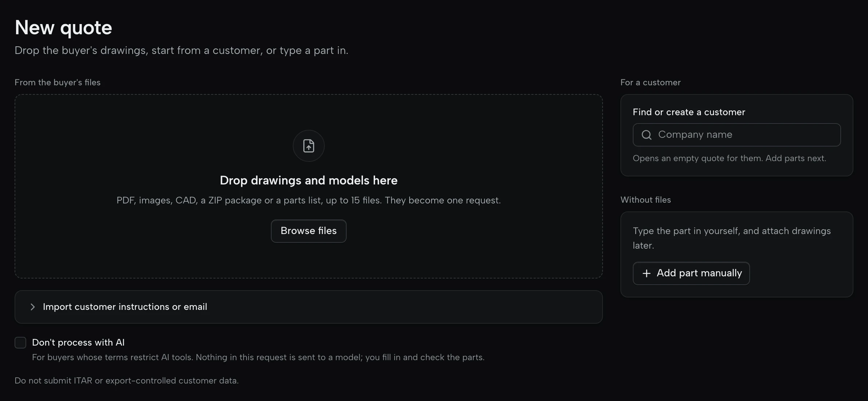
Task: Open the Browse files button
Action: [x=308, y=231]
